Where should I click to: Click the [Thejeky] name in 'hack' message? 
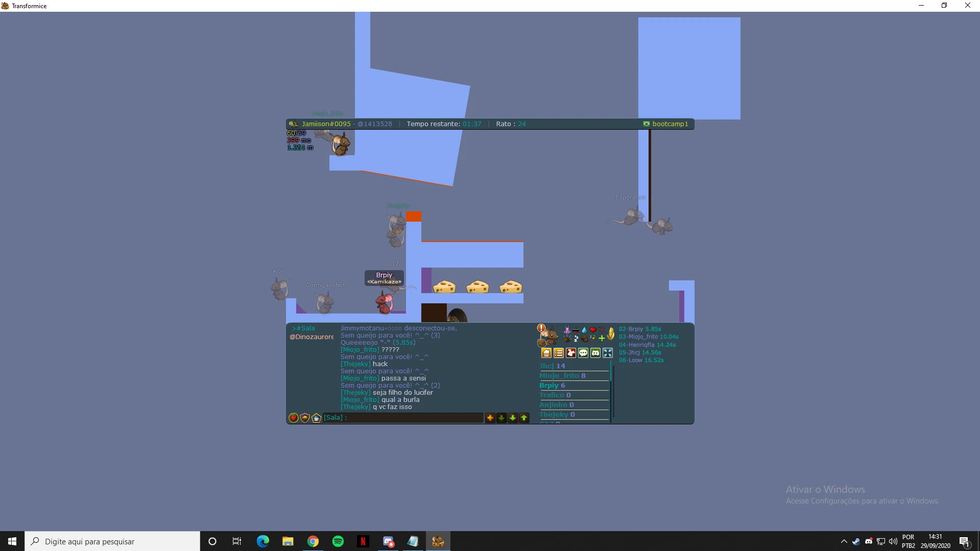coord(355,364)
